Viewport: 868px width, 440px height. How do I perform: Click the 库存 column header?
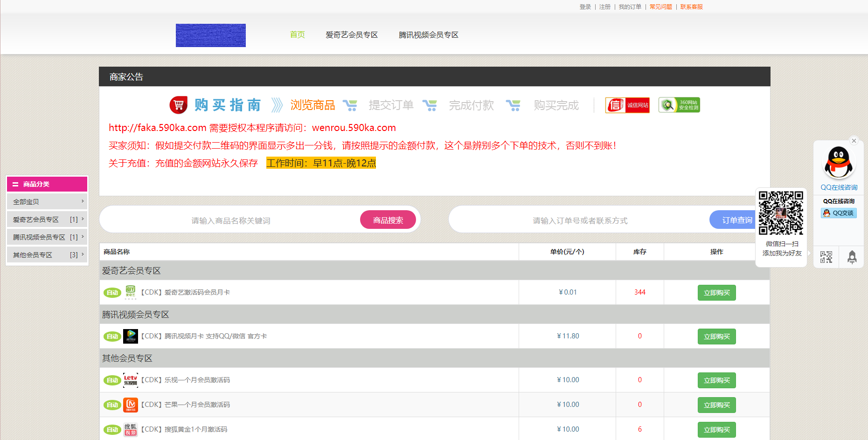pos(639,252)
